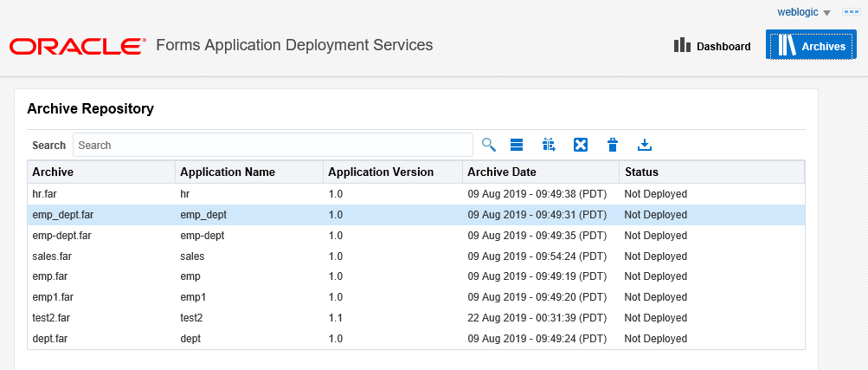Select the sales.far archive row
The width and height of the screenshot is (868, 370).
tap(416, 256)
